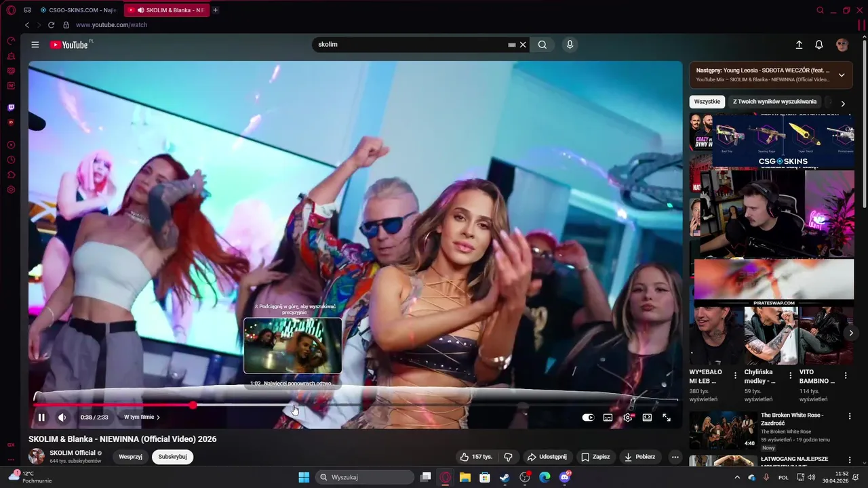Open menu for 'WY*EBAŁO MI ŁEB' video
Image resolution: width=868 pixels, height=488 pixels.
coord(736,375)
